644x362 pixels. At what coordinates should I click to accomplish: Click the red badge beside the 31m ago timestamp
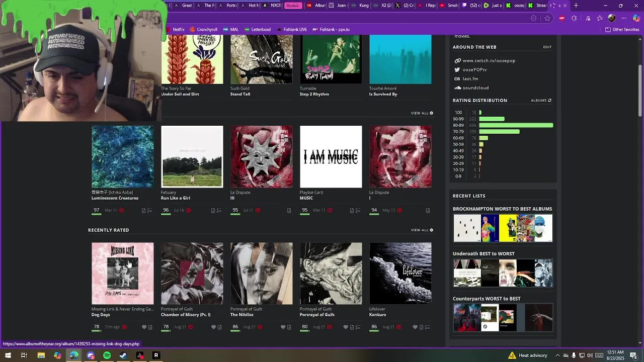[124, 327]
